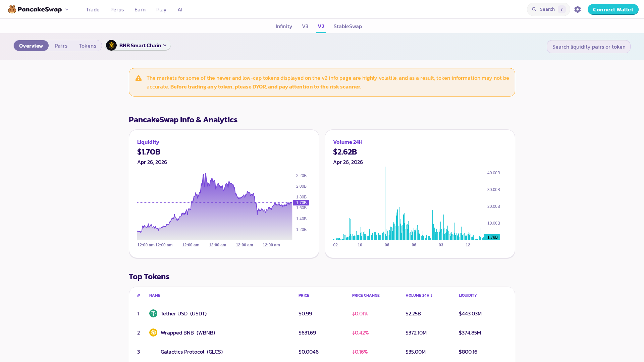The image size is (644, 362).
Task: Open the BNB Smart Chain network dropdown
Action: tap(138, 45)
